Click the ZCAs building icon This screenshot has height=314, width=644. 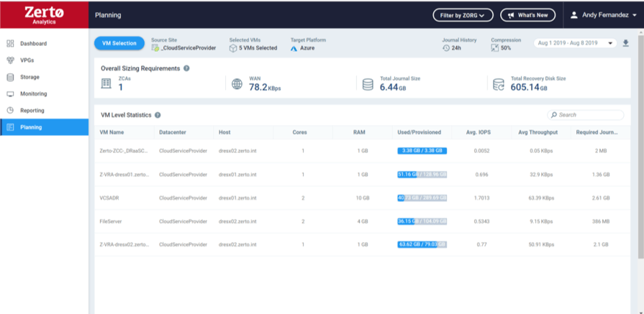pyautogui.click(x=106, y=83)
